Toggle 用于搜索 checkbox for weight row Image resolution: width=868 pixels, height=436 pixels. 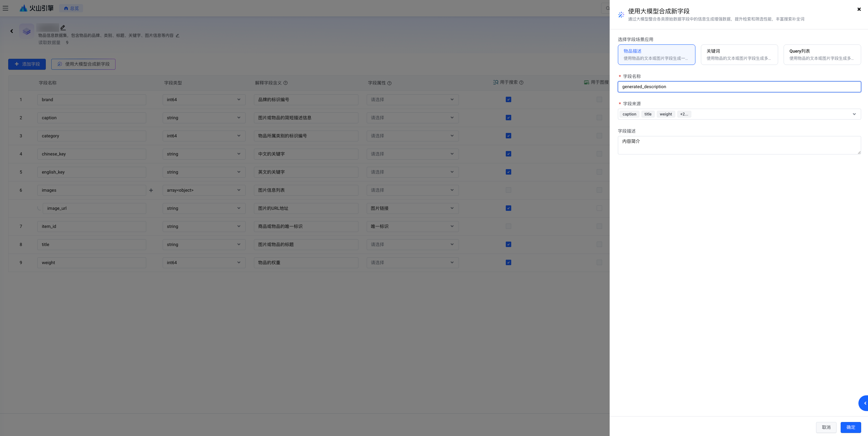pyautogui.click(x=508, y=262)
